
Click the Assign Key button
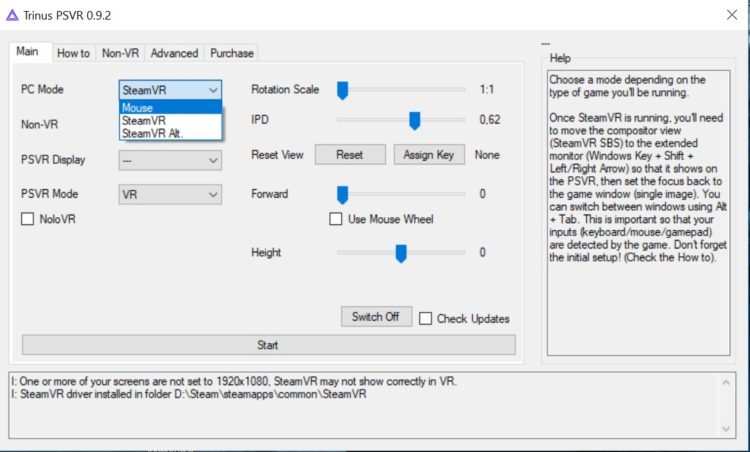click(429, 154)
